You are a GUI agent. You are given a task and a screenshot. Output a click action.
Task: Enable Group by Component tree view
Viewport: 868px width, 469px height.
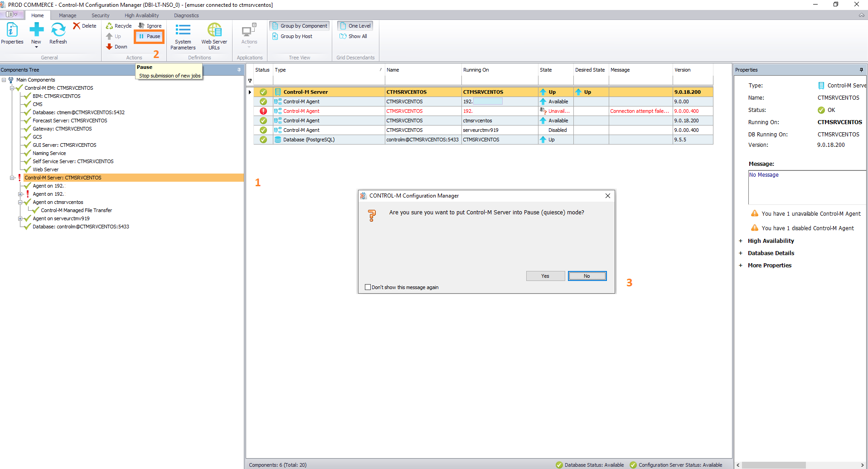300,26
